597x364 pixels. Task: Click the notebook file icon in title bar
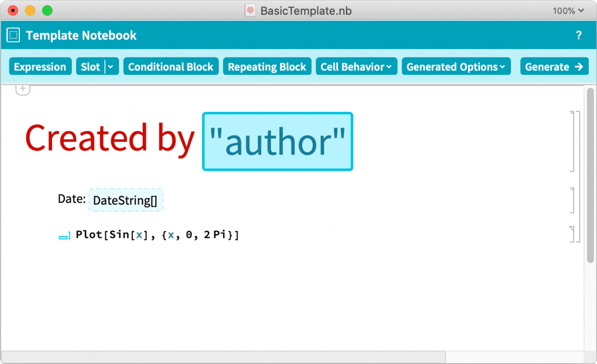(250, 11)
